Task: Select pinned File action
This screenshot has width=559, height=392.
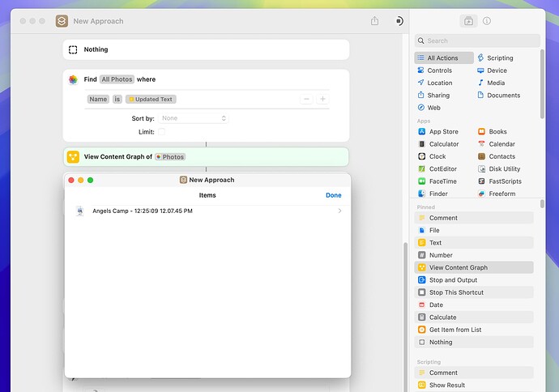Action: [x=474, y=230]
